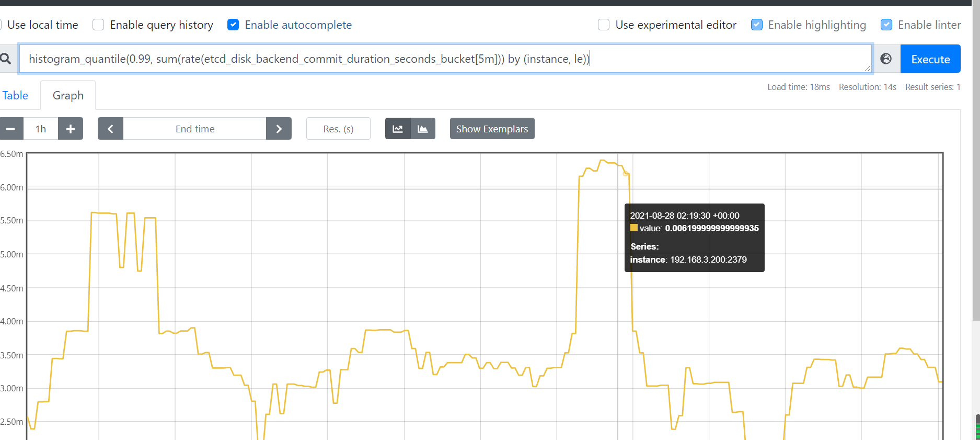980x440 pixels.
Task: Click the 3.00m y-axis label
Action: click(x=11, y=388)
